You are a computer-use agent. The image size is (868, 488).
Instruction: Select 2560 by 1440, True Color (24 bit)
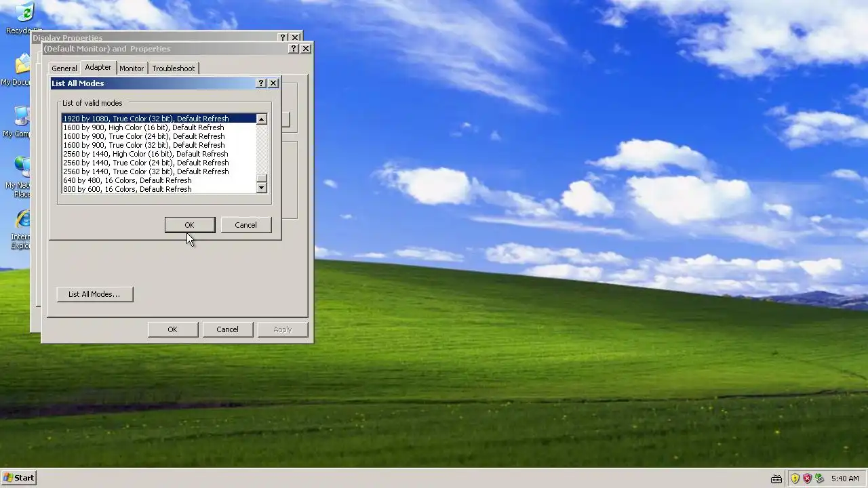pos(159,163)
